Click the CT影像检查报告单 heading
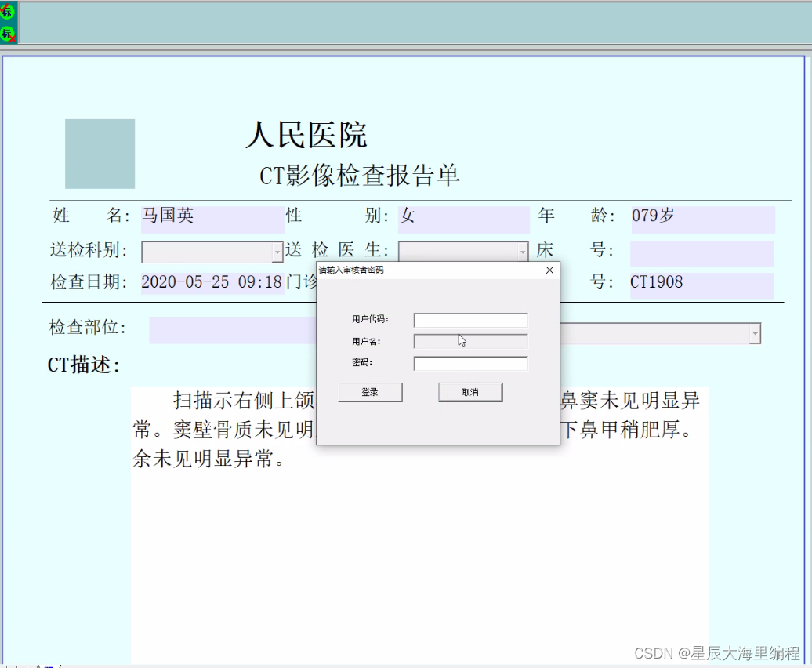Image resolution: width=812 pixels, height=668 pixels. 360,175
